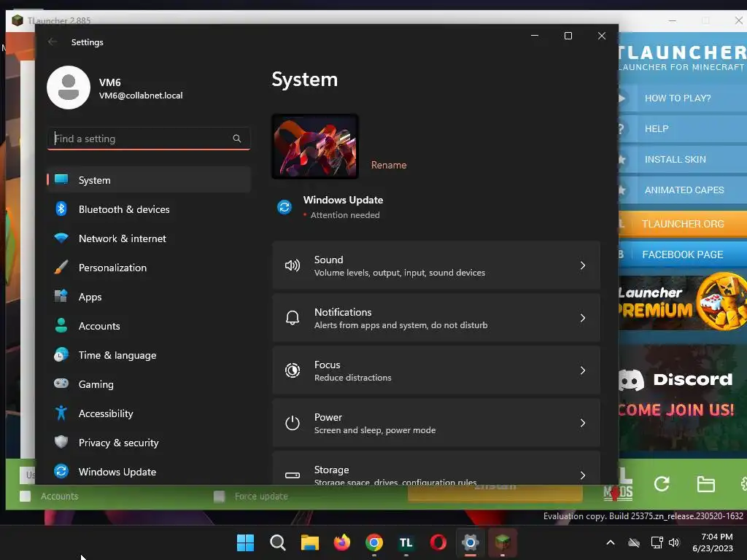Click the Windows Update sidebar icon
The height and width of the screenshot is (560, 747).
[x=61, y=471]
